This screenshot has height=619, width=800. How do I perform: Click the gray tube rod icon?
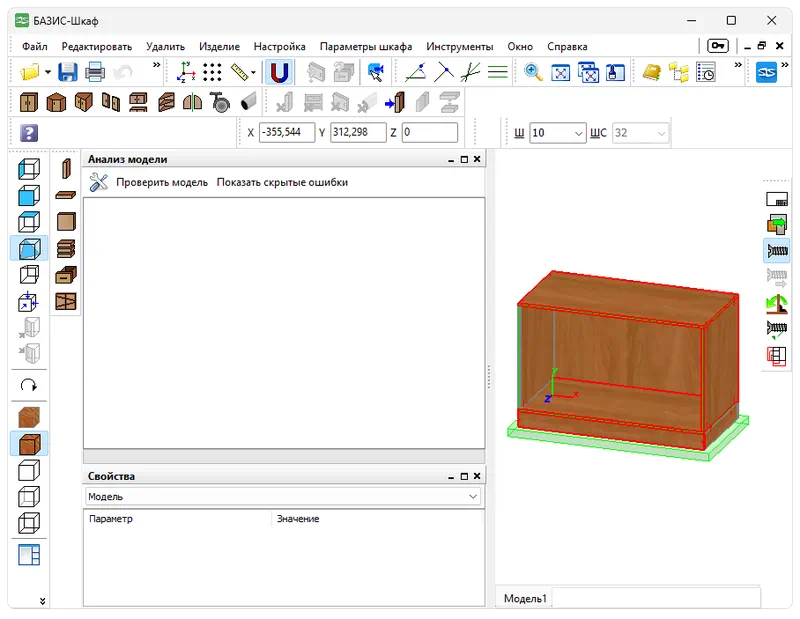(x=248, y=102)
